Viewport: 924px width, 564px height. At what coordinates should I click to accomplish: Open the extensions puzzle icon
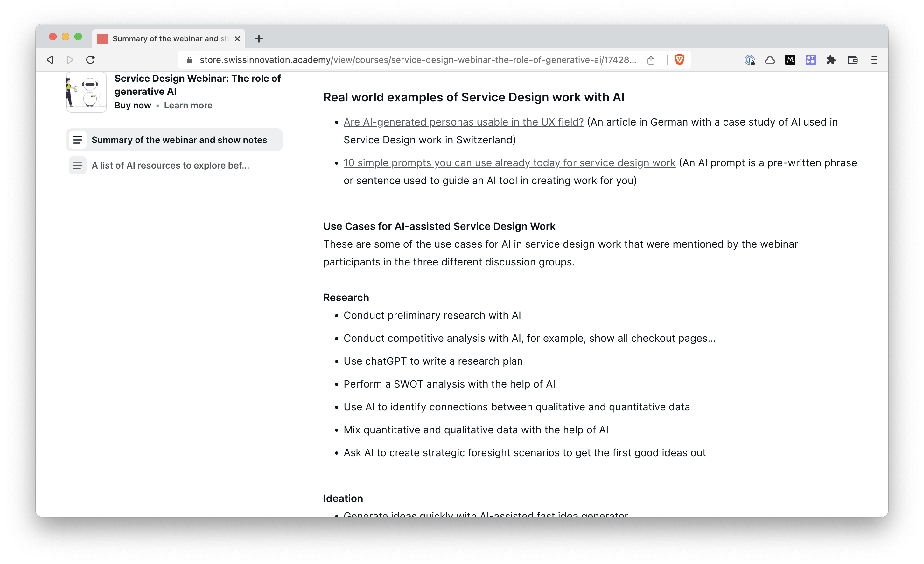click(831, 60)
